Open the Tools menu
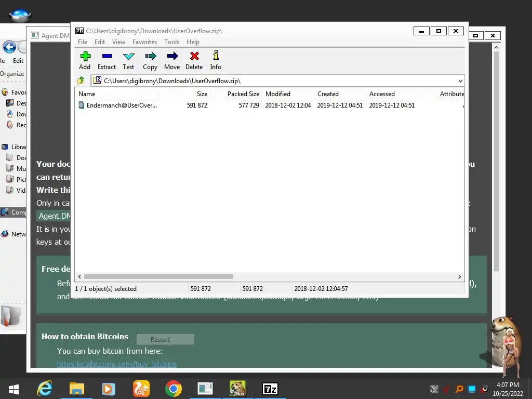The height and width of the screenshot is (399, 532). pyautogui.click(x=171, y=42)
